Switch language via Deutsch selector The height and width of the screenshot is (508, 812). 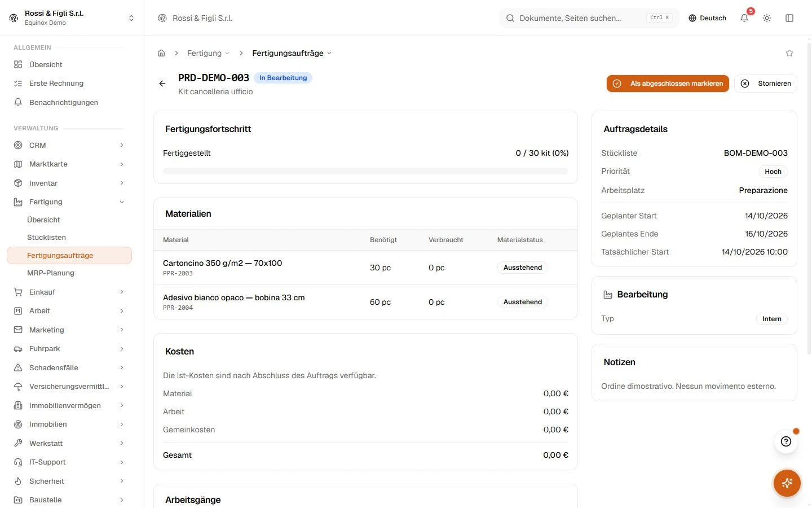click(x=707, y=18)
